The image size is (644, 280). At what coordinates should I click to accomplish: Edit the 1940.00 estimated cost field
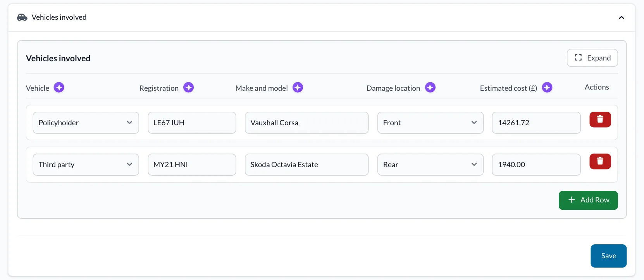(x=536, y=164)
